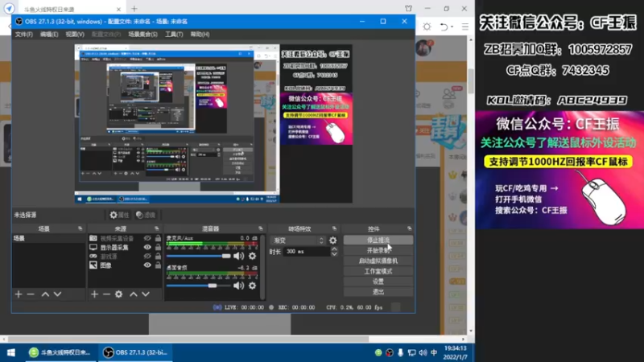This screenshot has width=644, height=362.
Task: Open the 场景集合(S) menu
Action: click(x=142, y=35)
